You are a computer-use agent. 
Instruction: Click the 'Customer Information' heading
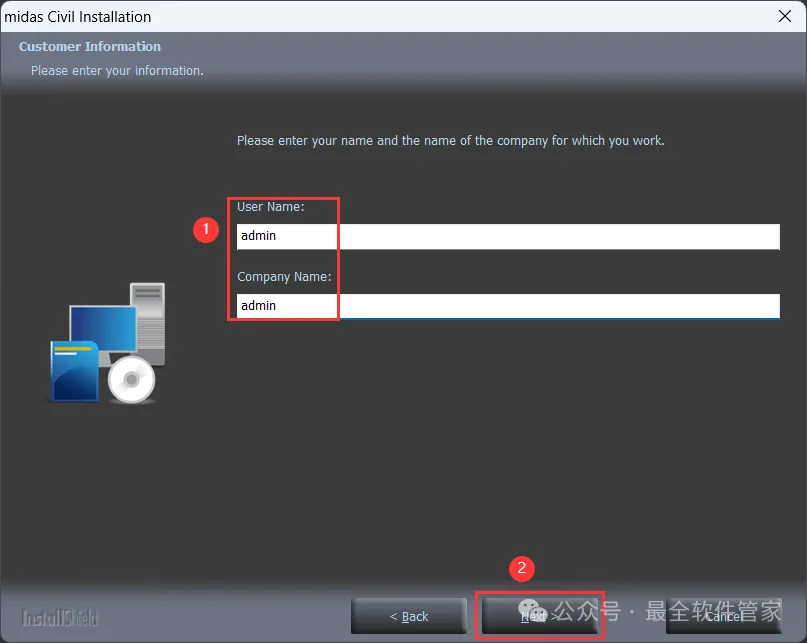[90, 46]
